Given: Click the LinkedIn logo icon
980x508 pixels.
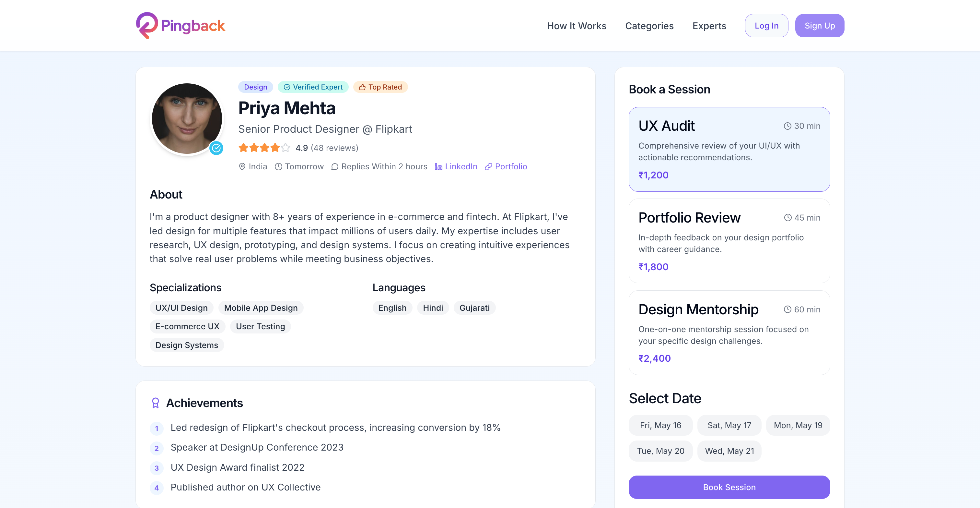Looking at the screenshot, I should (x=438, y=166).
